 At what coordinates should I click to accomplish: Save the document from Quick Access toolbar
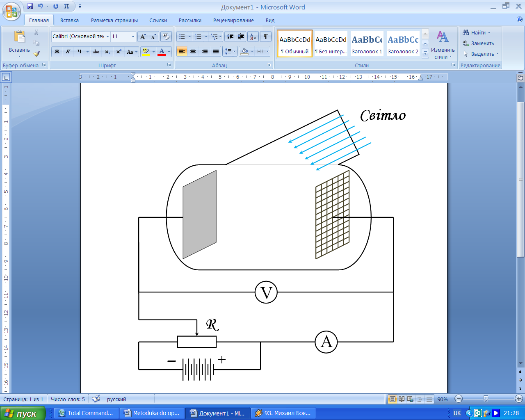point(30,6)
